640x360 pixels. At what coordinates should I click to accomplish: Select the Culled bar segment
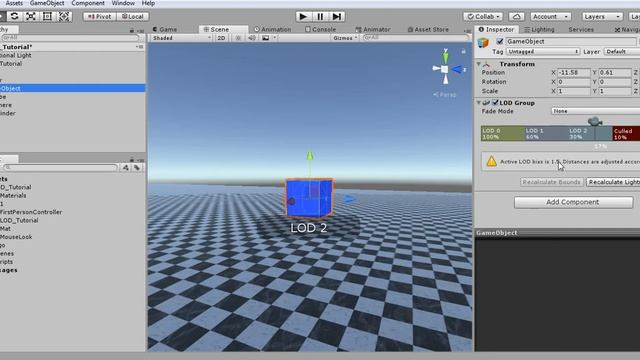pos(626,133)
